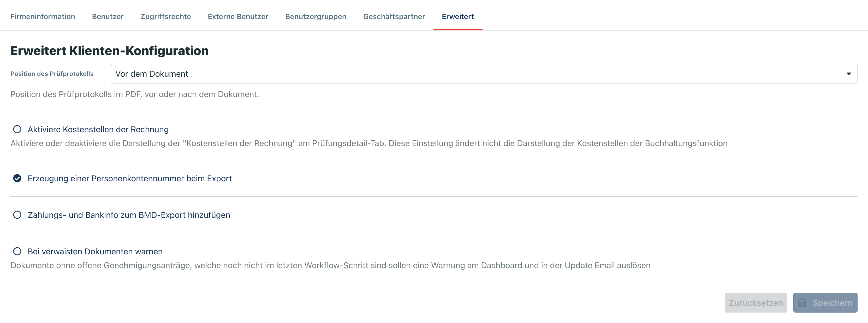Click the dropdown arrow of Prüfprotokoll position

pyautogui.click(x=848, y=74)
